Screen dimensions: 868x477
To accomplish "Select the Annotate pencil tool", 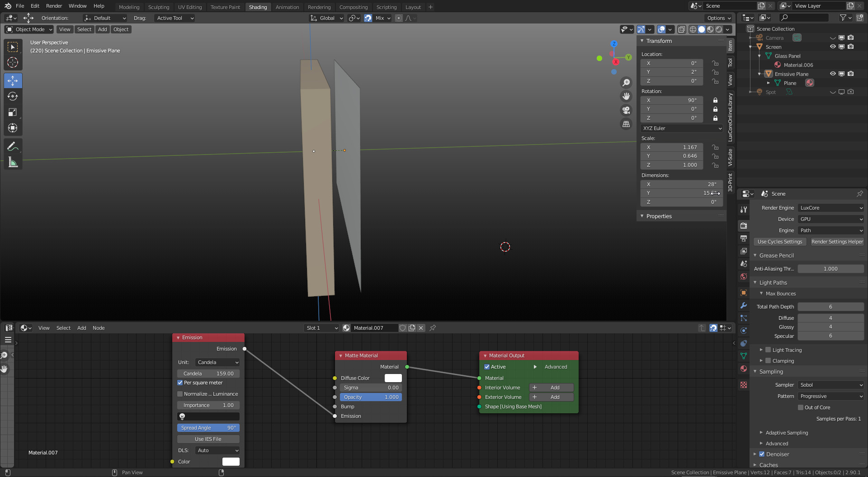I will [x=13, y=146].
